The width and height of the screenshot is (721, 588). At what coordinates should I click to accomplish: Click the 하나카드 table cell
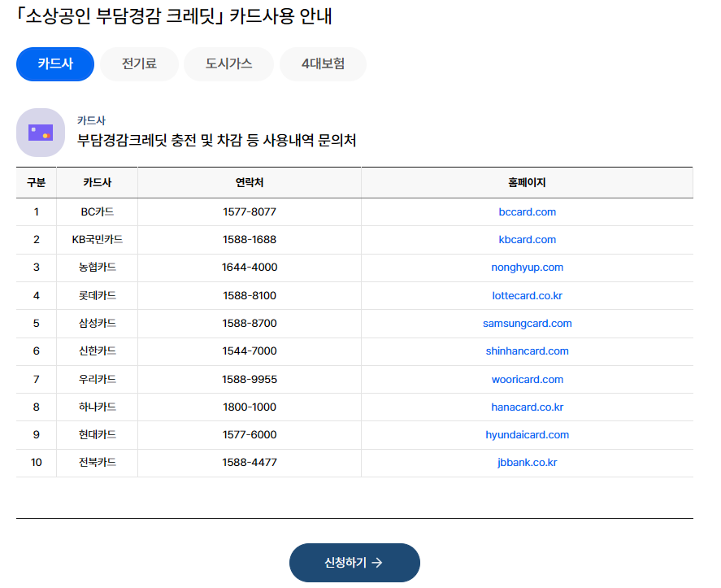pyautogui.click(x=97, y=407)
